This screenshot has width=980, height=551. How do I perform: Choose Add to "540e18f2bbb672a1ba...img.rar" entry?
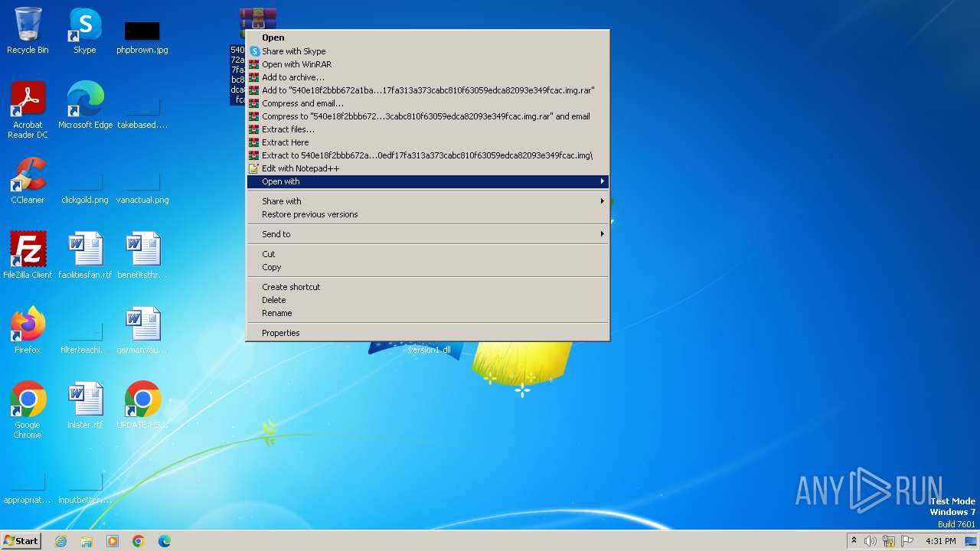(427, 90)
